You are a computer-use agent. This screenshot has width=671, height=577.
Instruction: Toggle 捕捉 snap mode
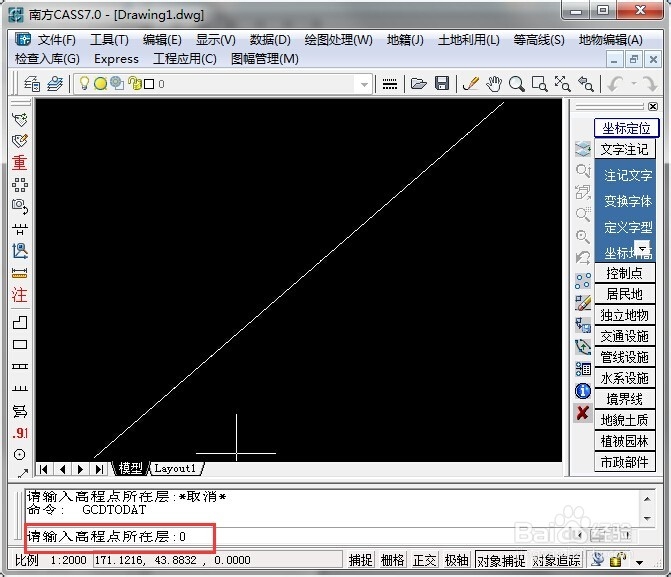click(360, 560)
